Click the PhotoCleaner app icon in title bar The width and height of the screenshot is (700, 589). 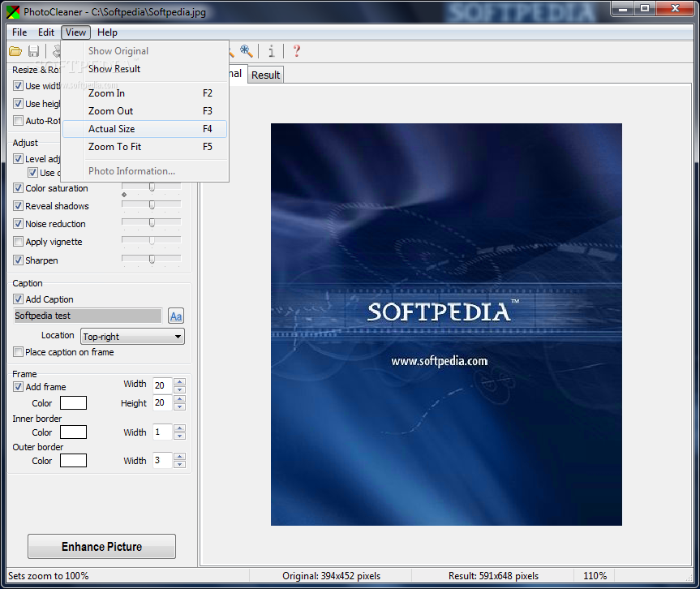click(x=14, y=12)
